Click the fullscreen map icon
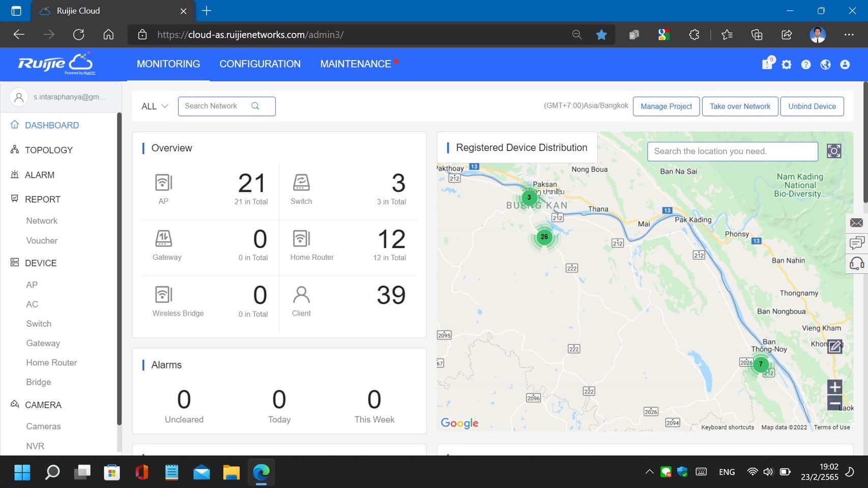Screen dimensions: 868x488 (834, 151)
